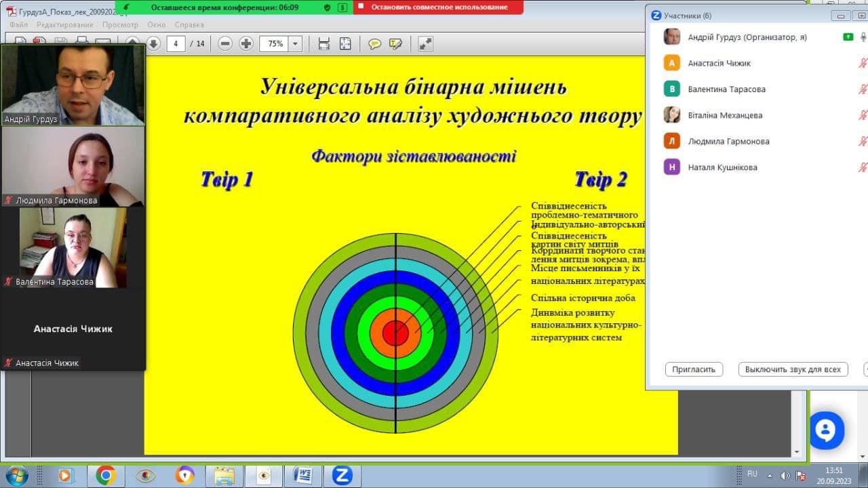
Task: Click the next page down arrow
Action: tap(154, 44)
